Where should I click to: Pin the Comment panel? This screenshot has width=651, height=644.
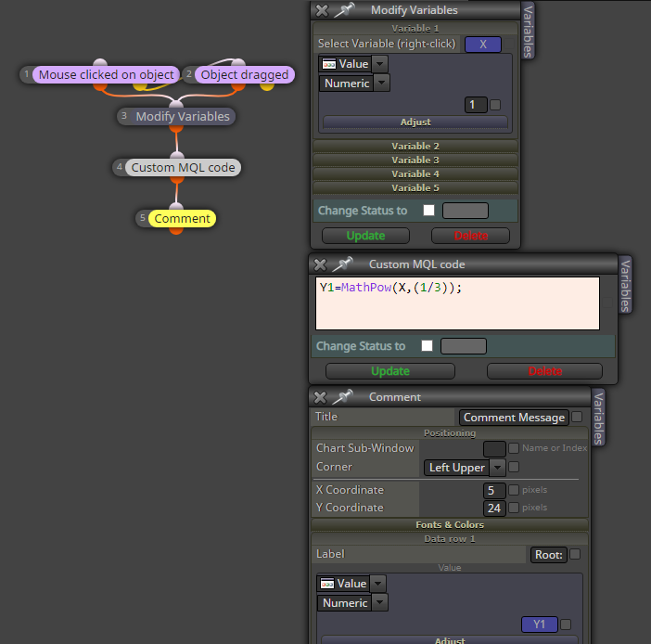coord(342,397)
